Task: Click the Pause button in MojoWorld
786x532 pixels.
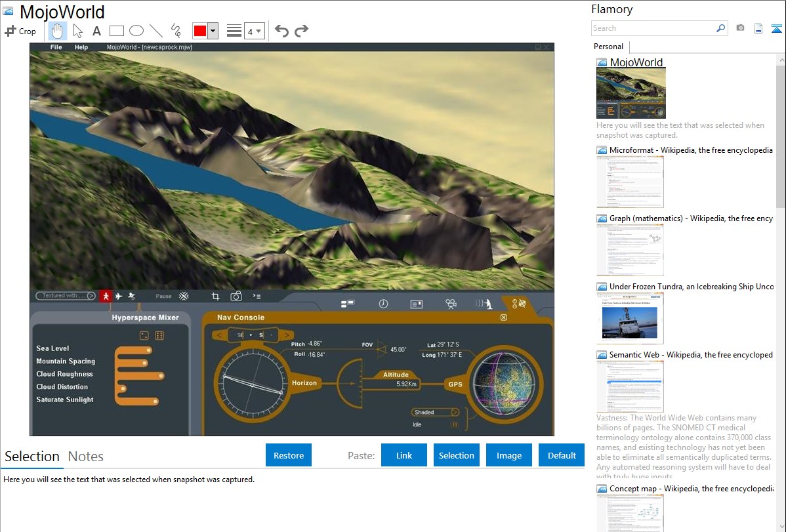Action: [x=163, y=297]
